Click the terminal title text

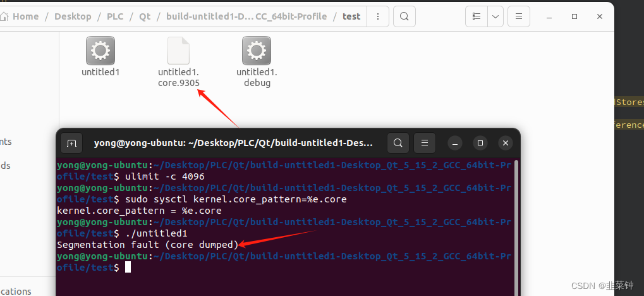pos(233,143)
